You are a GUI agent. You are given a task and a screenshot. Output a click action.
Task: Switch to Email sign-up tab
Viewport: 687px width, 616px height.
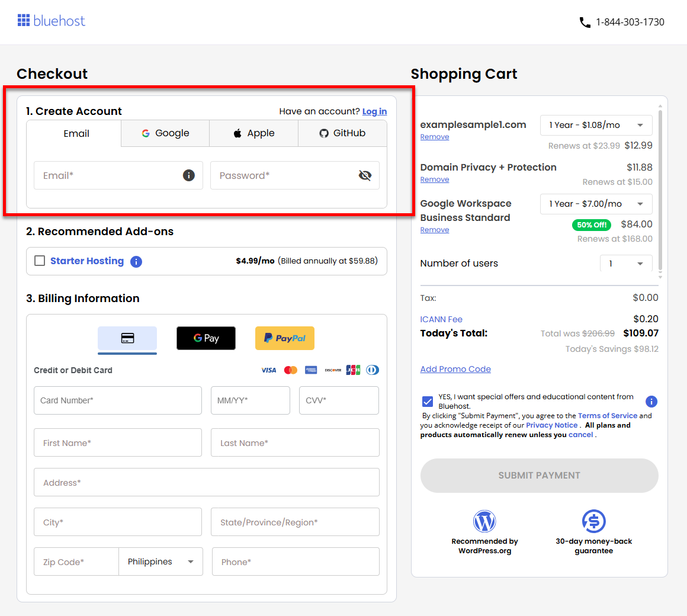point(73,134)
